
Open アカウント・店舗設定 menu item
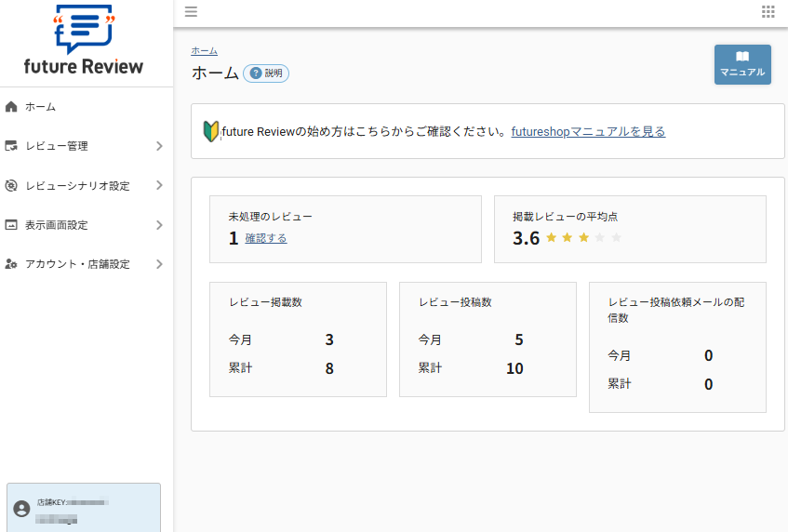(x=87, y=264)
